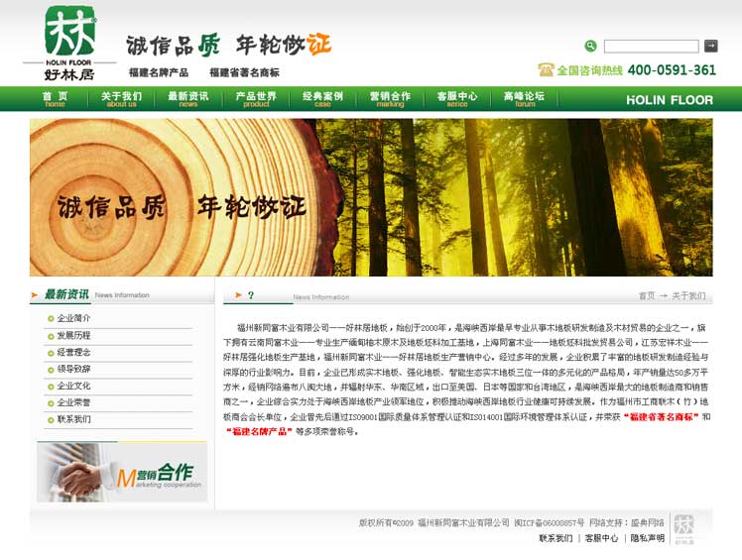742x560 pixels.
Task: Click 首页 in the breadcrumb trail
Action: [x=646, y=295]
